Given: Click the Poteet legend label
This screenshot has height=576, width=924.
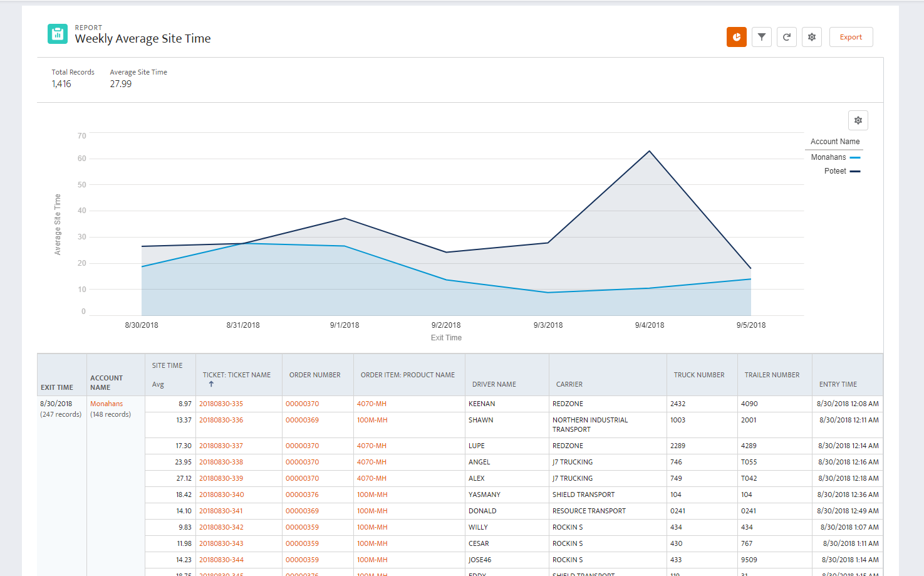Looking at the screenshot, I should point(835,171).
